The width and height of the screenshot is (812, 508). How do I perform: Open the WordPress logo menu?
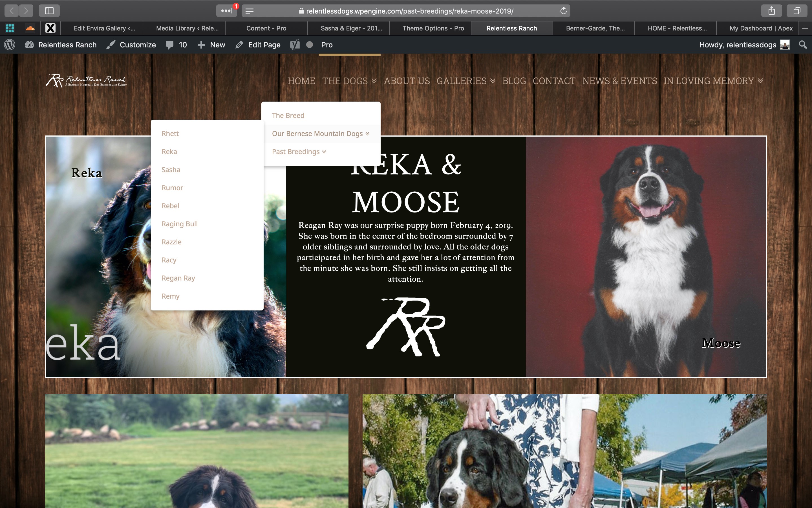(10, 45)
